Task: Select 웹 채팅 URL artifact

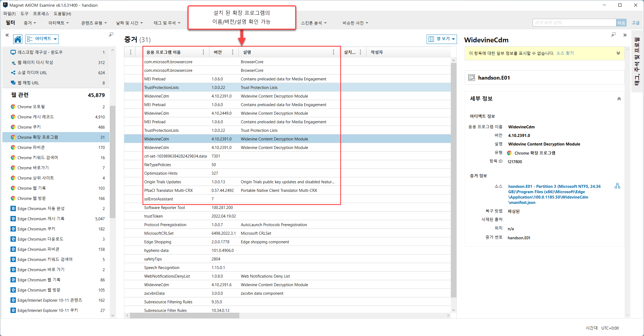Action: (x=56, y=83)
